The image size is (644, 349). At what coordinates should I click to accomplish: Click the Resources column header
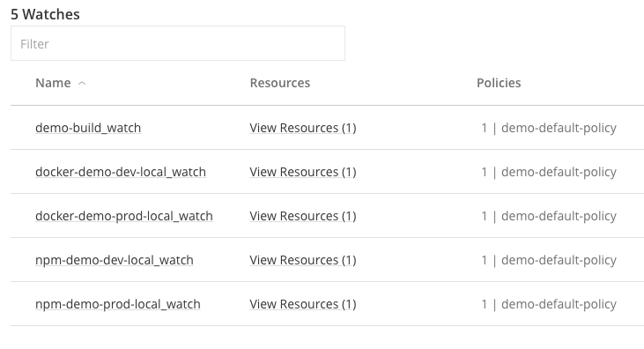click(279, 83)
